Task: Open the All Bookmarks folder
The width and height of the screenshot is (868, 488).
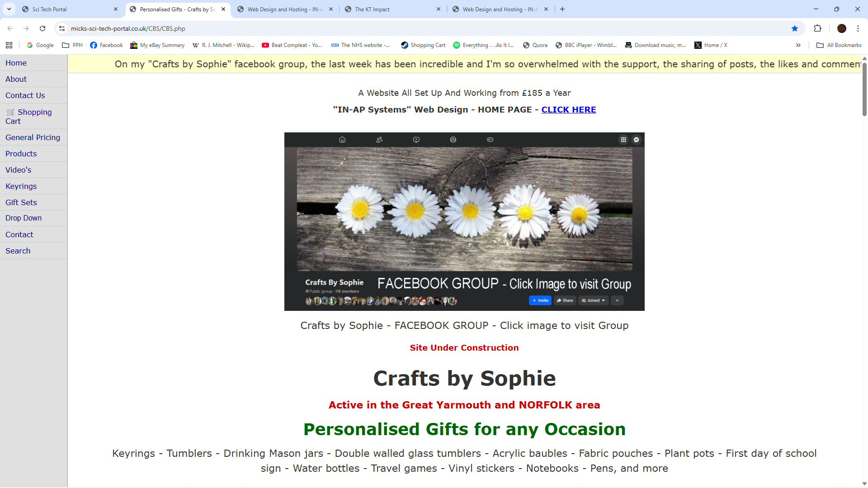Action: [x=839, y=45]
